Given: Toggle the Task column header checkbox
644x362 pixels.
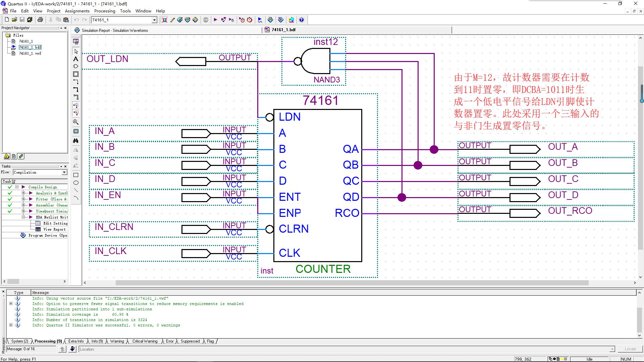Looking at the screenshot, I should click(14, 181).
